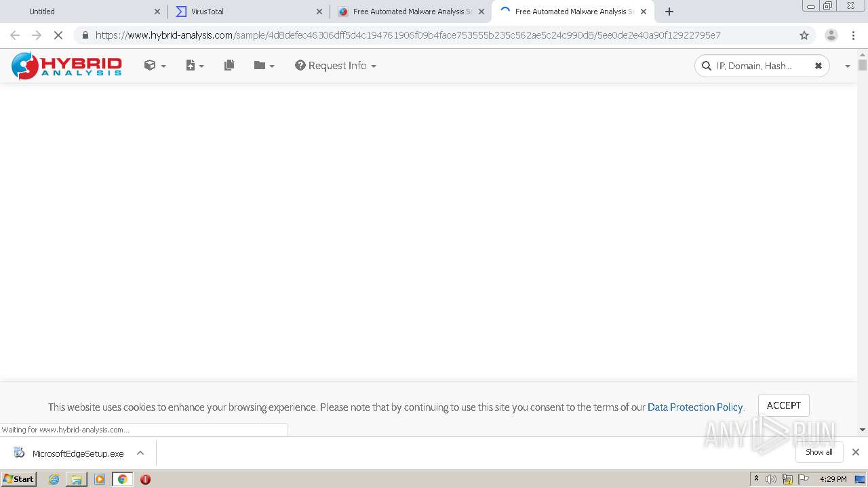Click the volume tray icon
This screenshot has width=868, height=488.
pos(771,479)
